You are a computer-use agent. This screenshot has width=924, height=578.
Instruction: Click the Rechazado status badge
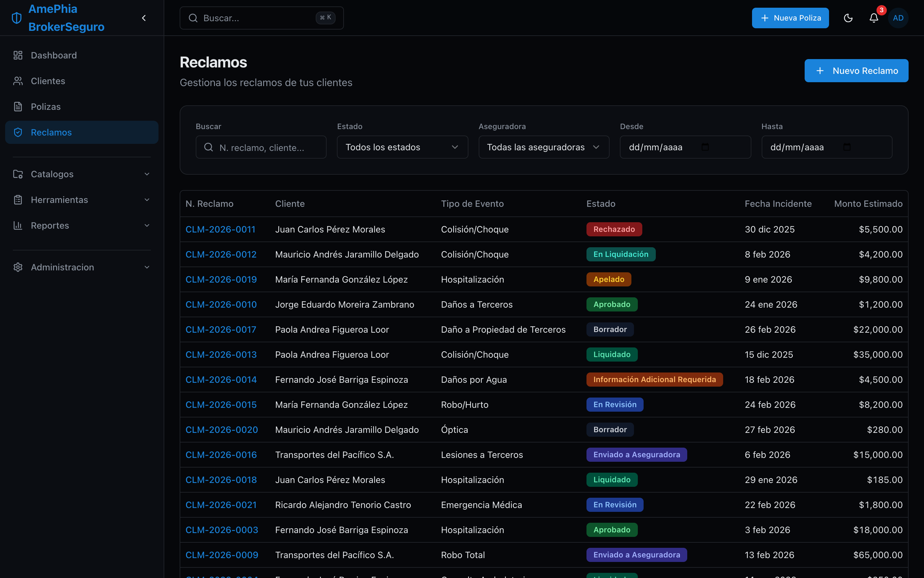click(x=614, y=229)
